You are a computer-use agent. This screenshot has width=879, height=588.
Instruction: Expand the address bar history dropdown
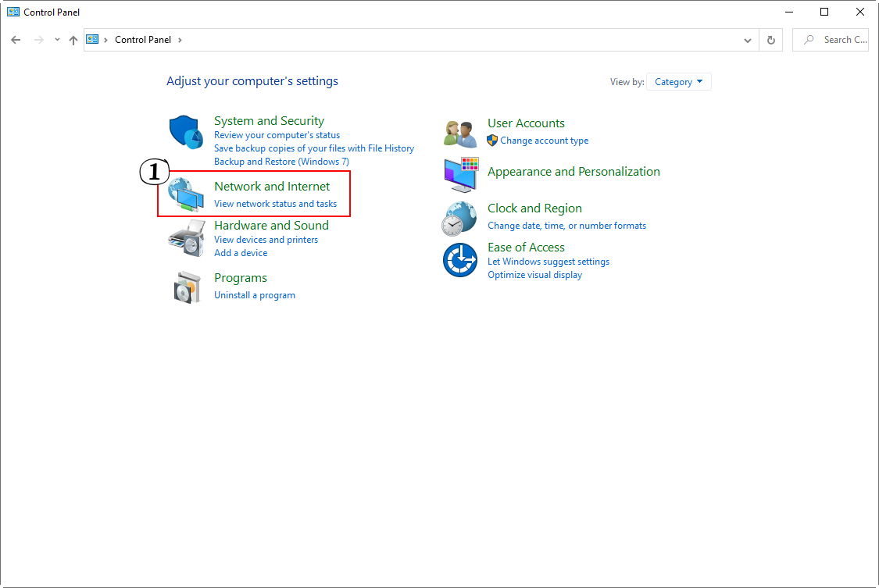coord(748,40)
